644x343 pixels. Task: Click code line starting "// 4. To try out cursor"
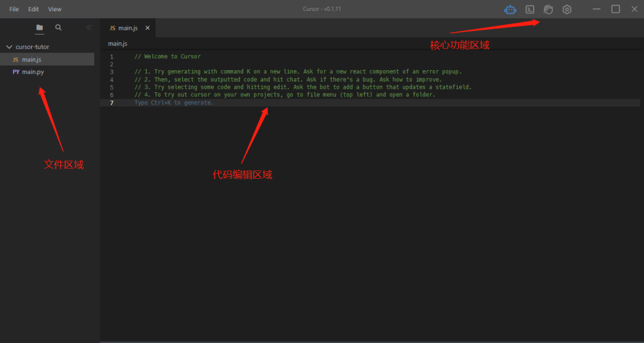click(x=284, y=95)
